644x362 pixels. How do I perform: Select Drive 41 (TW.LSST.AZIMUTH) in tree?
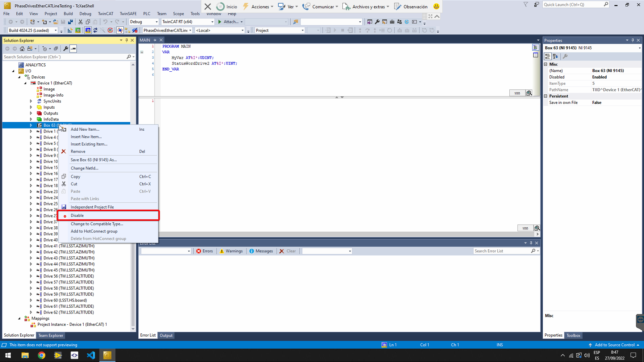click(69, 246)
